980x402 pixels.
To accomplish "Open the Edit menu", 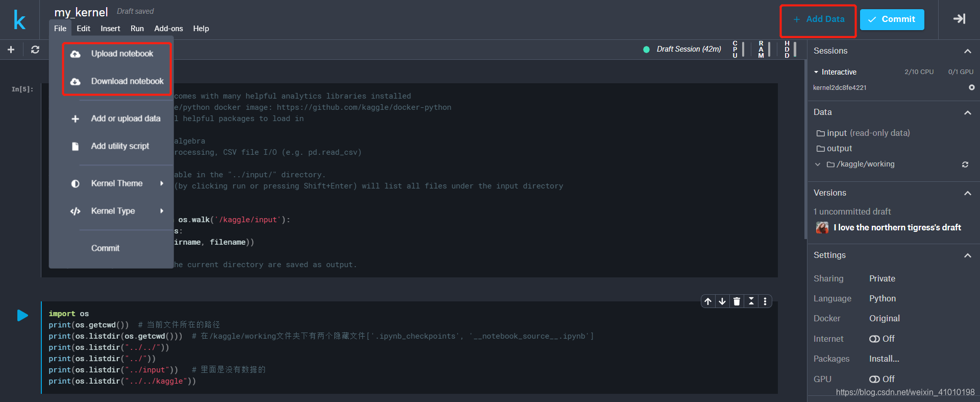I will tap(83, 29).
